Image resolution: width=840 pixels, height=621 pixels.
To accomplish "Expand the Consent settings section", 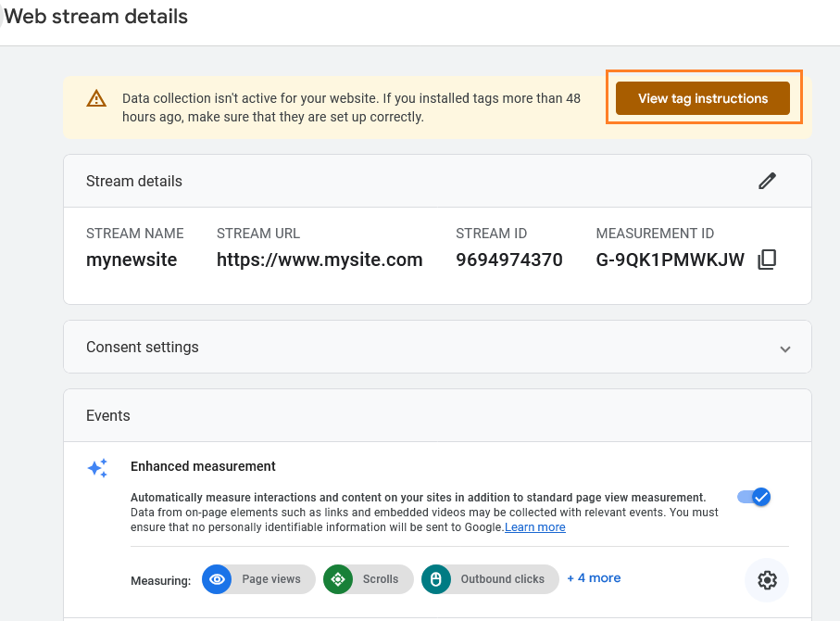I will pyautogui.click(x=784, y=349).
